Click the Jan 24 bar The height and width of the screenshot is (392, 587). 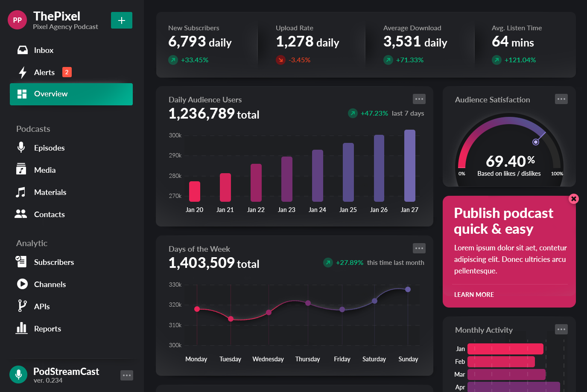318,176
